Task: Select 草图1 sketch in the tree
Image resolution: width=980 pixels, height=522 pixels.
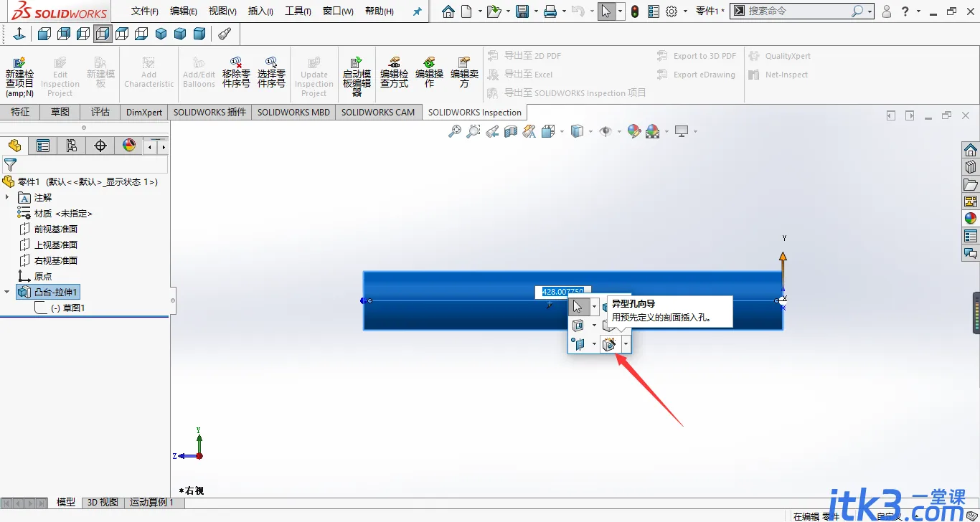Action: [68, 308]
